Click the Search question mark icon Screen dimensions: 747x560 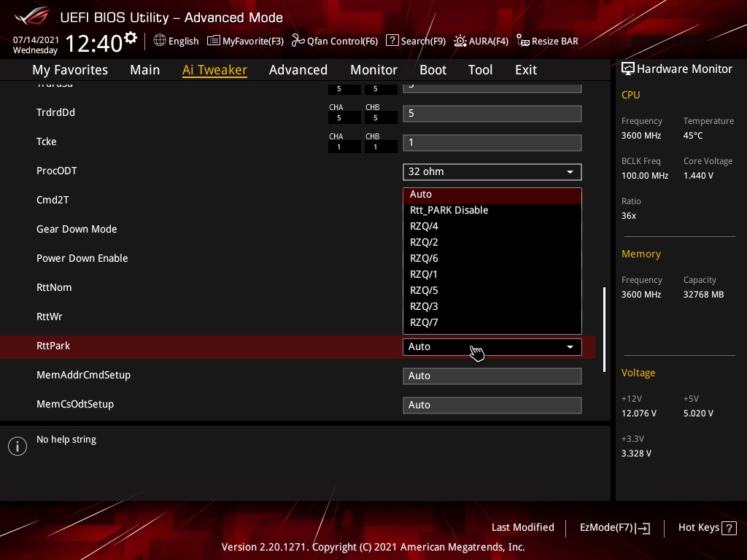click(x=392, y=41)
